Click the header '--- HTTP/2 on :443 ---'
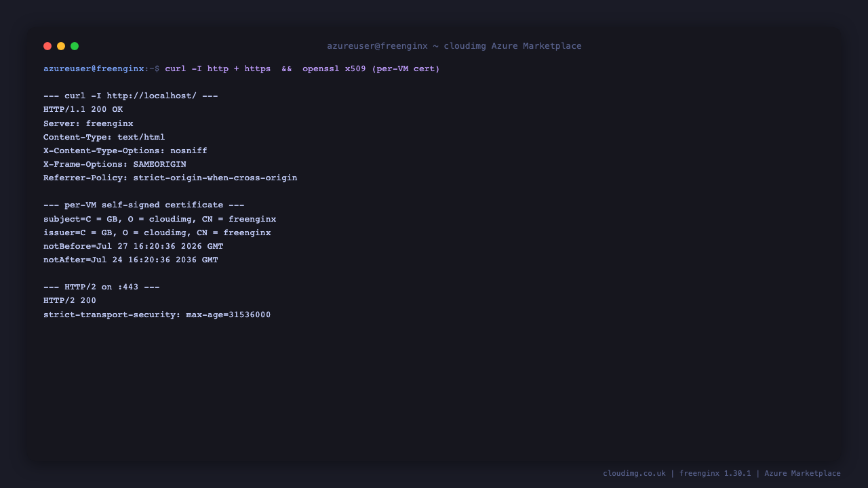868x488 pixels. [102, 287]
